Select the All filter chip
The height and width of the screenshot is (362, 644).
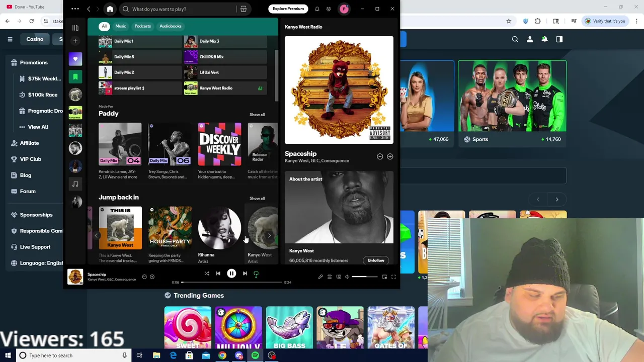click(x=104, y=26)
